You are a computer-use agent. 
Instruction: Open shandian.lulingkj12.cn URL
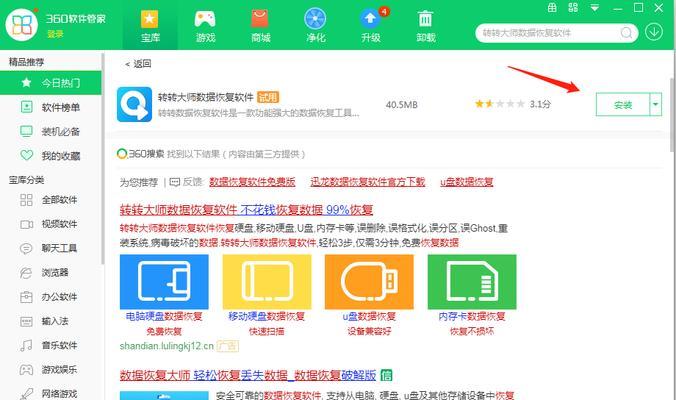[x=166, y=346]
